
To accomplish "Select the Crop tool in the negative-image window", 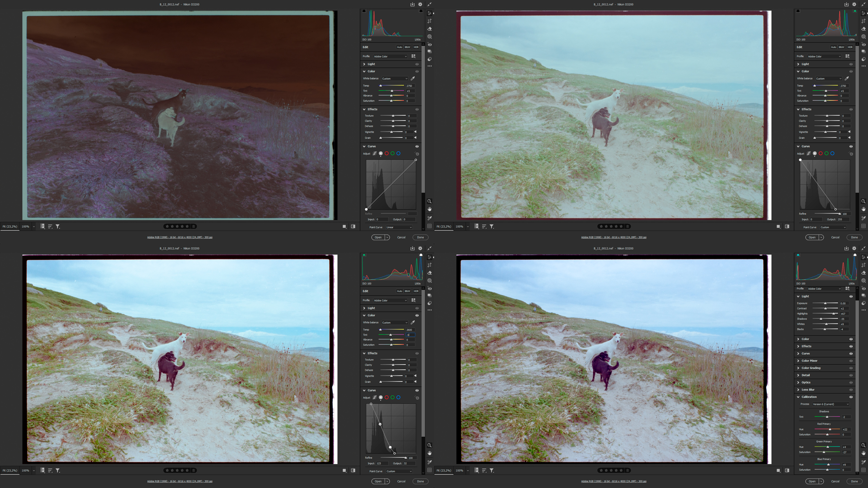I will pos(429,21).
